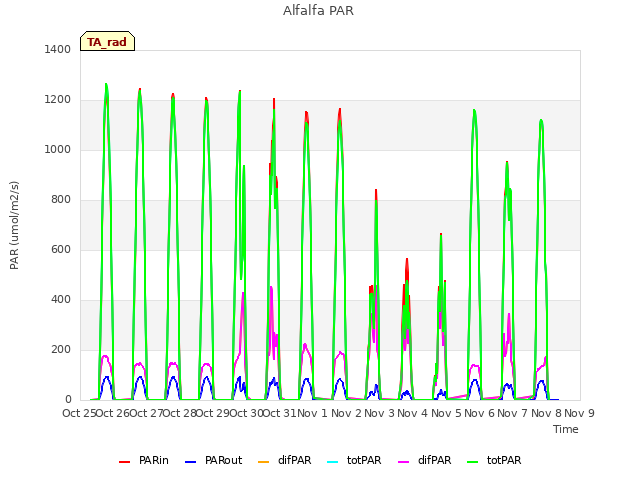Select the Alfalfa PAR chart title
This screenshot has height=480, width=640.
tap(318, 10)
